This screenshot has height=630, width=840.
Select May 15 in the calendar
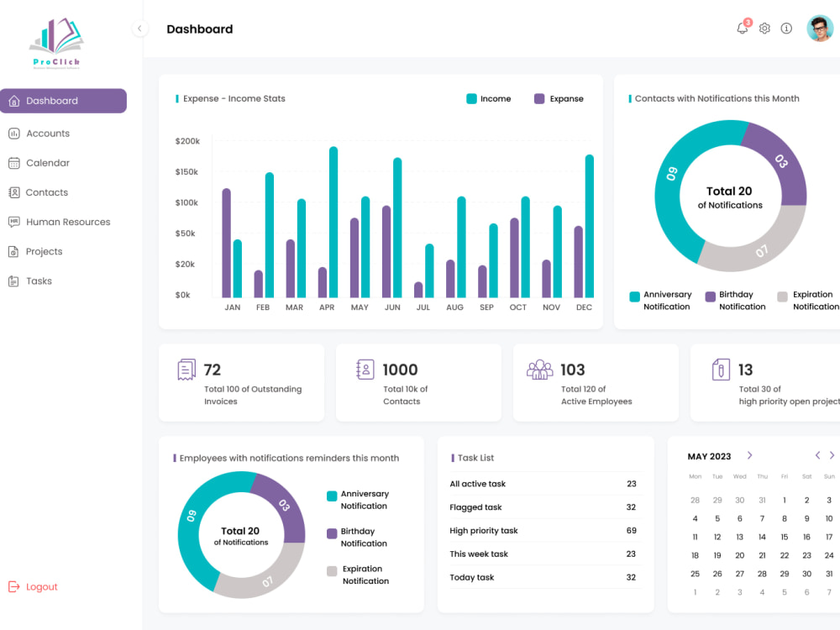click(x=785, y=537)
